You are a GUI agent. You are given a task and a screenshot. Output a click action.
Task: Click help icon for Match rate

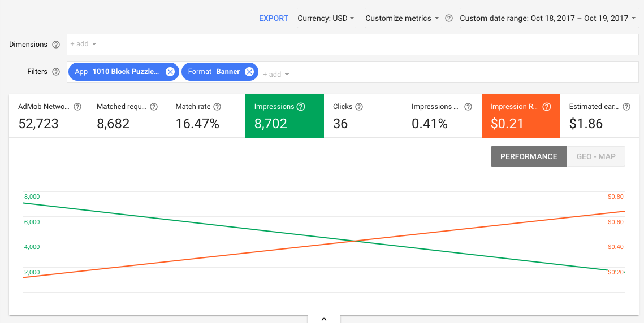pyautogui.click(x=217, y=107)
